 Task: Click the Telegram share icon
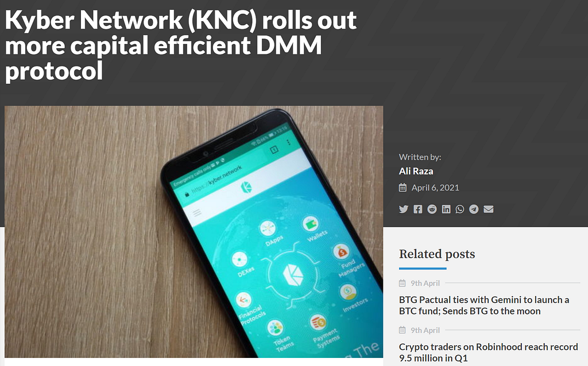(x=474, y=209)
